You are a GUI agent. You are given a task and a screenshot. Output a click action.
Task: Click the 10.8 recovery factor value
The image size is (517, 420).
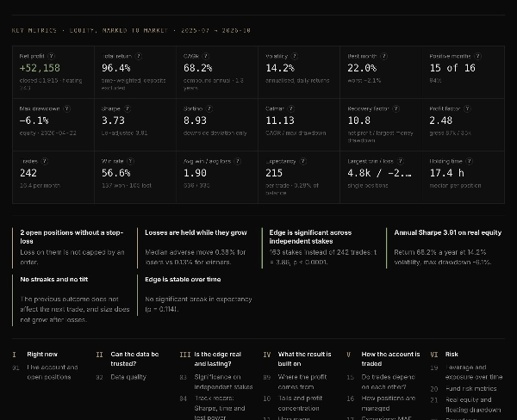pyautogui.click(x=358, y=120)
